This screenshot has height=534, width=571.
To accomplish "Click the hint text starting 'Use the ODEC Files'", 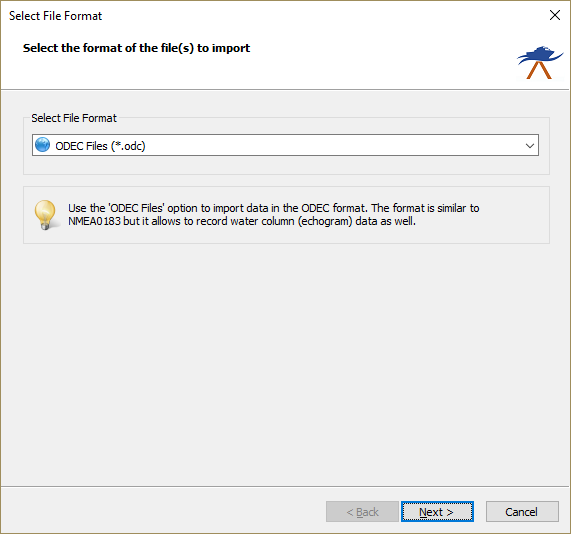I will [273, 215].
